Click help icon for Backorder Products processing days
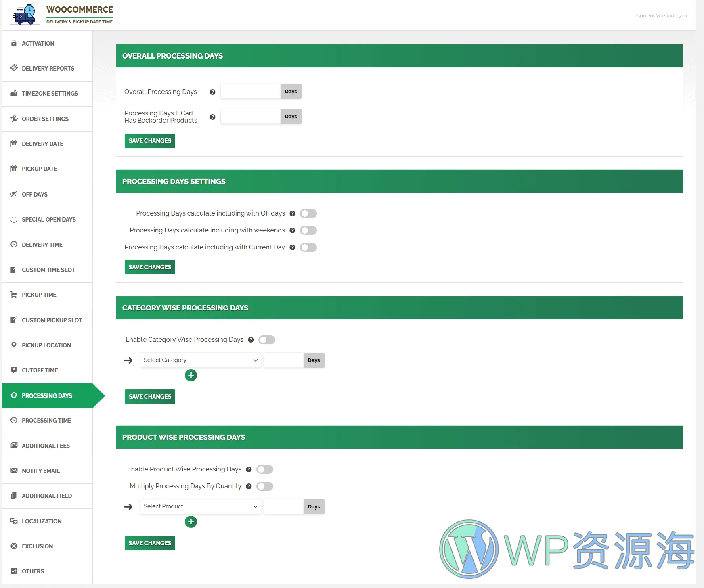 tap(212, 117)
